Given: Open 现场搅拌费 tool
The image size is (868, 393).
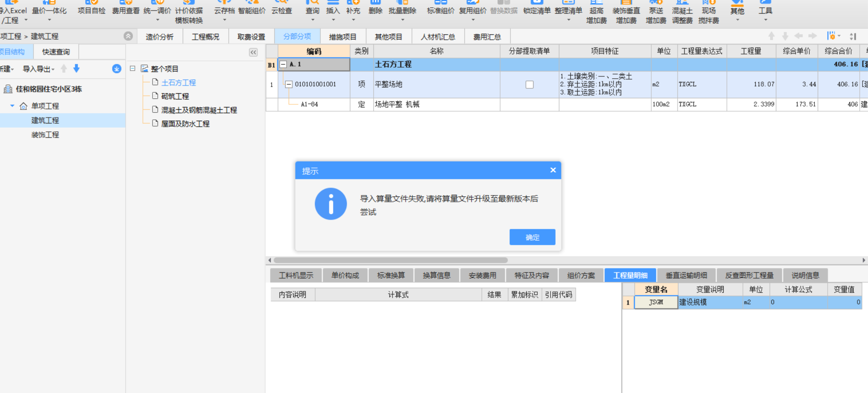Looking at the screenshot, I should pos(709,13).
